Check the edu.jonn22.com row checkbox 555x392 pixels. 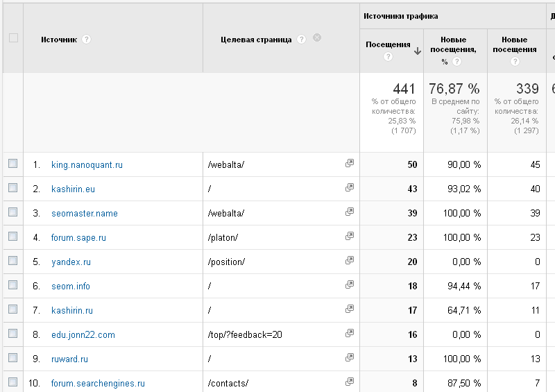click(12, 333)
